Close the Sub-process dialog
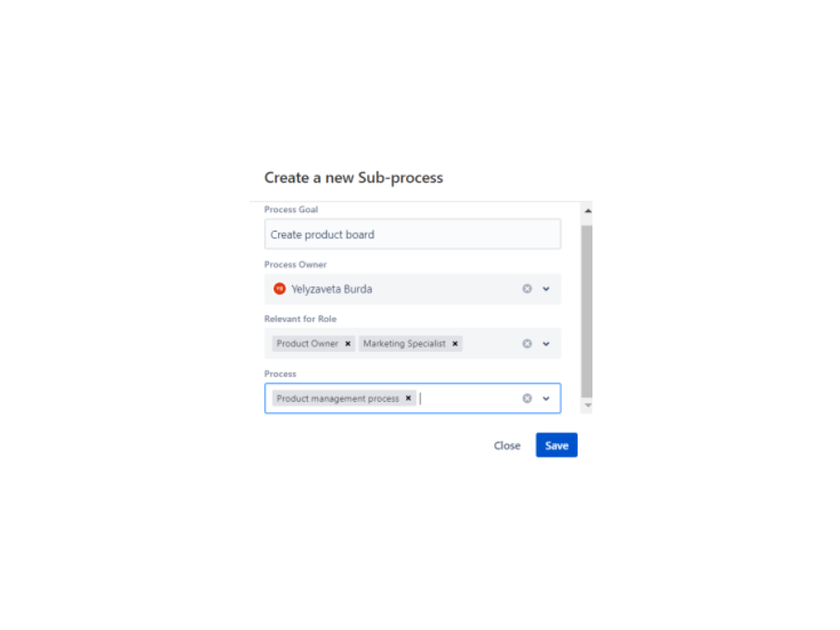 (x=507, y=446)
